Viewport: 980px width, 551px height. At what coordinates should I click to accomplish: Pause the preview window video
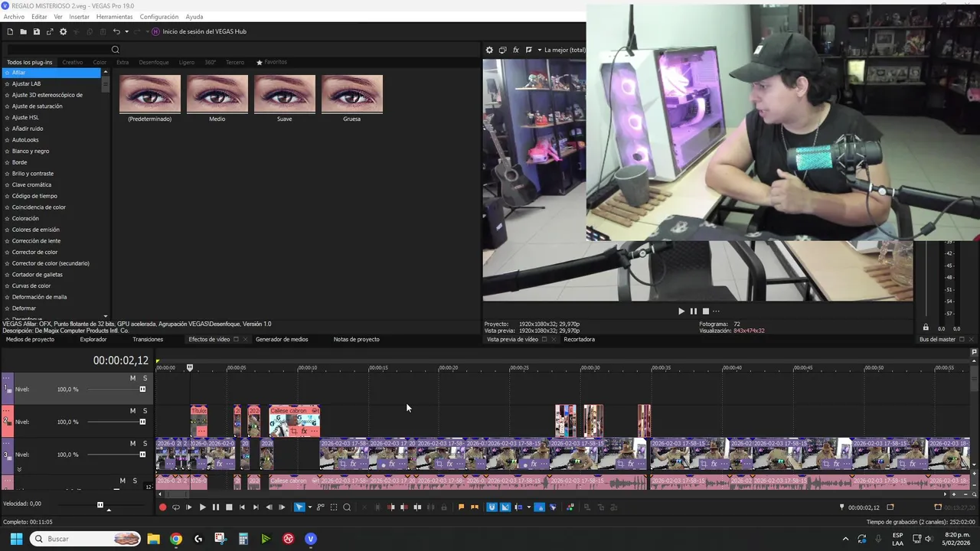click(x=694, y=311)
